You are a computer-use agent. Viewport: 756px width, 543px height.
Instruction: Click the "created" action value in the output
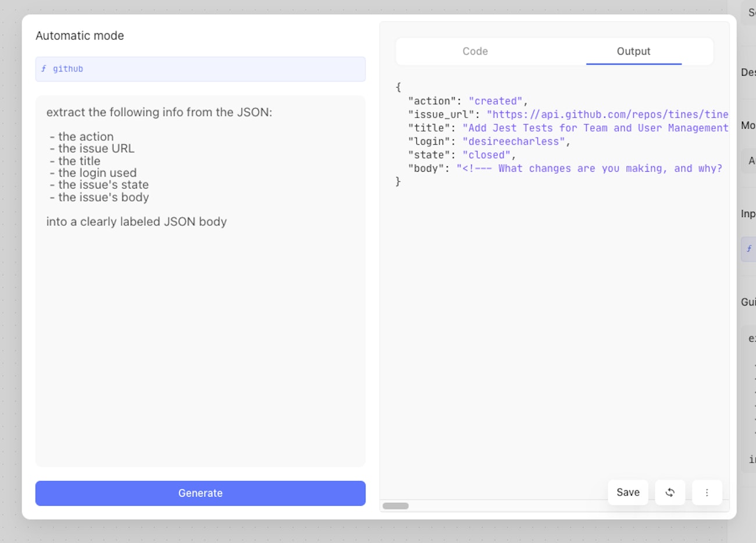[x=495, y=101]
